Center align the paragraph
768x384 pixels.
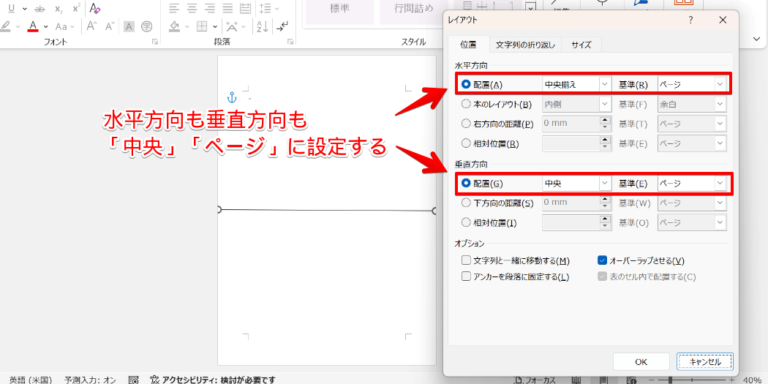tap(192, 8)
